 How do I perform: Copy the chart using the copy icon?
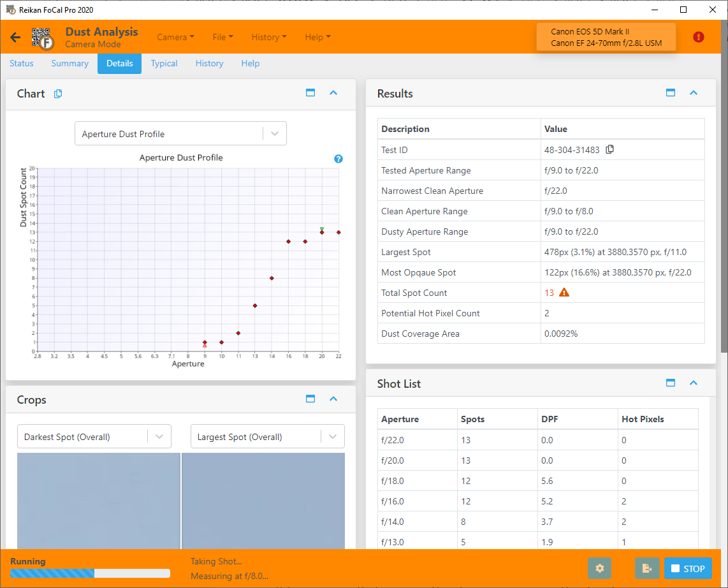58,94
